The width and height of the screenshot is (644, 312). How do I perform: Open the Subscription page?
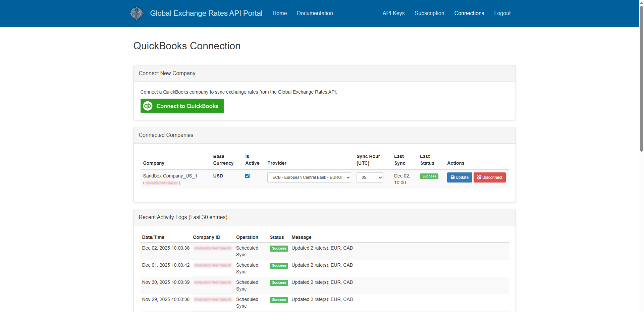pyautogui.click(x=429, y=13)
